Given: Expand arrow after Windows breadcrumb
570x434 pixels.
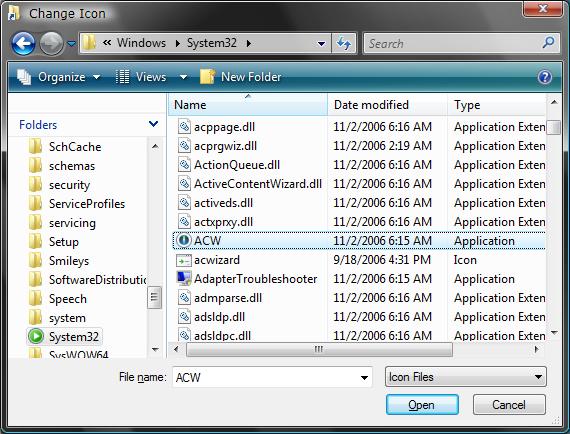Looking at the screenshot, I should (177, 44).
